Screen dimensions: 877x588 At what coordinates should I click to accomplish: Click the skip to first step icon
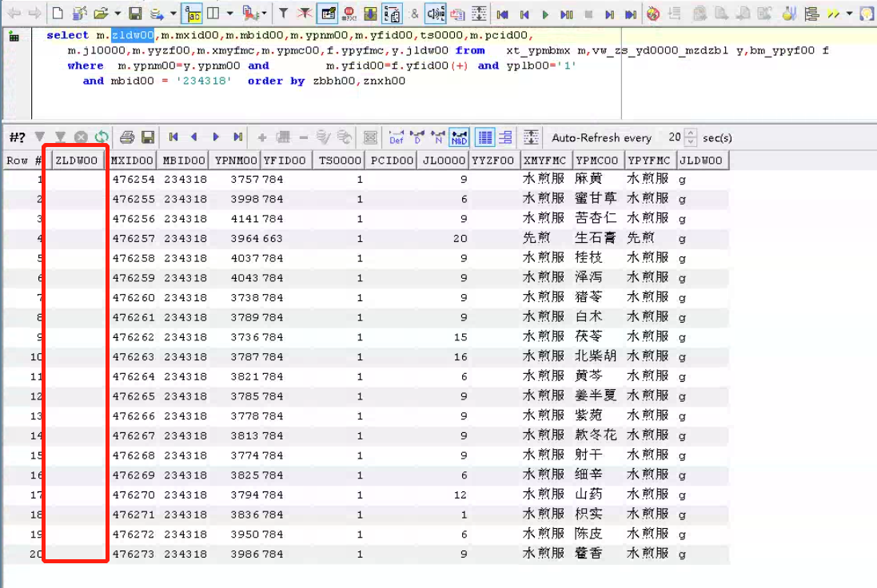click(x=502, y=14)
